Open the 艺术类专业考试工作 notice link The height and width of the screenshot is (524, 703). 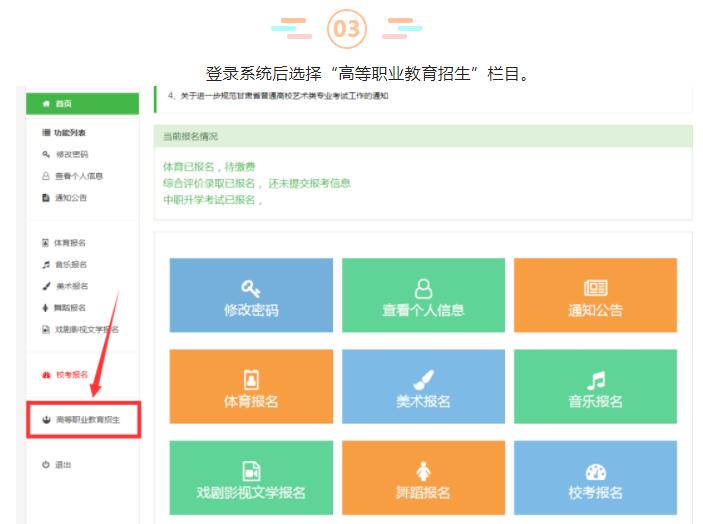click(280, 96)
